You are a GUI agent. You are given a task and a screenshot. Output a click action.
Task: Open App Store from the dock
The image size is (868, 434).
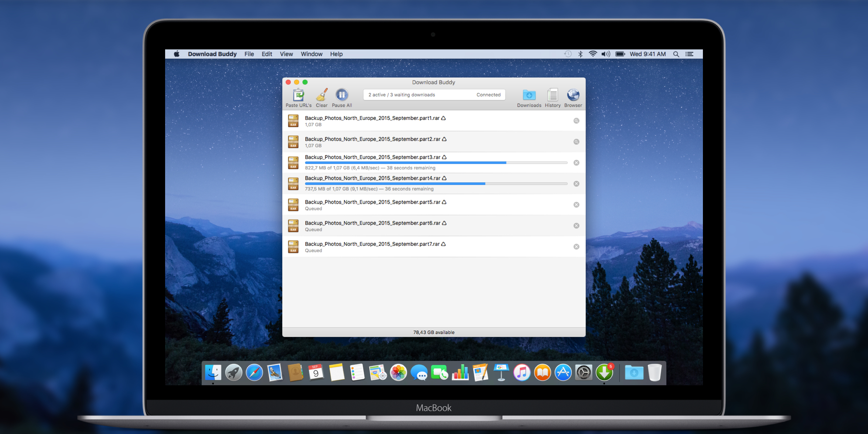[x=563, y=372]
